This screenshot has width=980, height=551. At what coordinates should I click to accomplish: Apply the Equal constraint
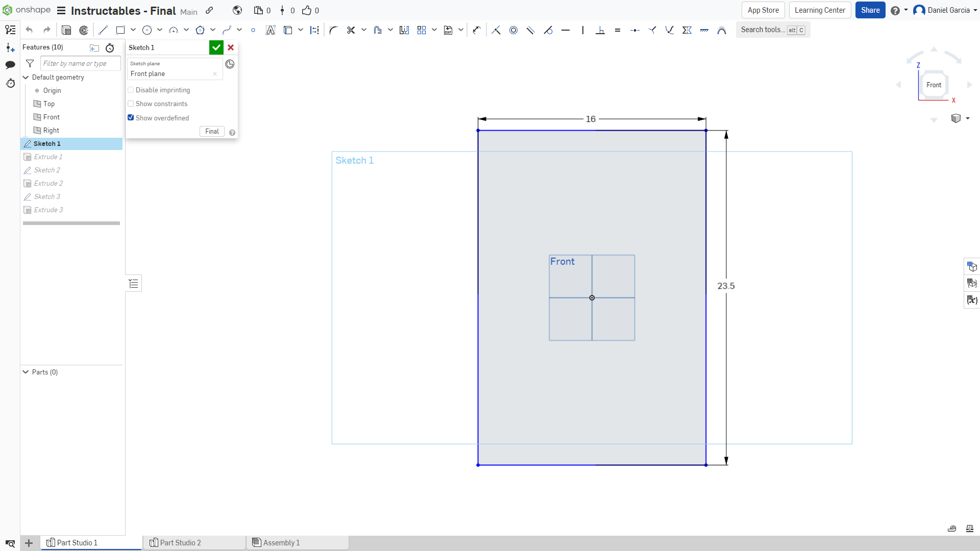click(618, 30)
